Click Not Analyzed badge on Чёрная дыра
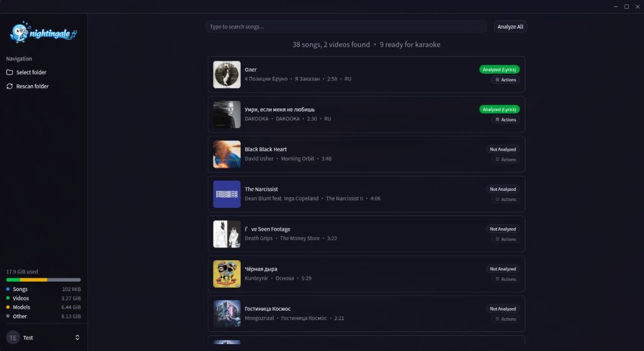644x351 pixels. pos(503,268)
